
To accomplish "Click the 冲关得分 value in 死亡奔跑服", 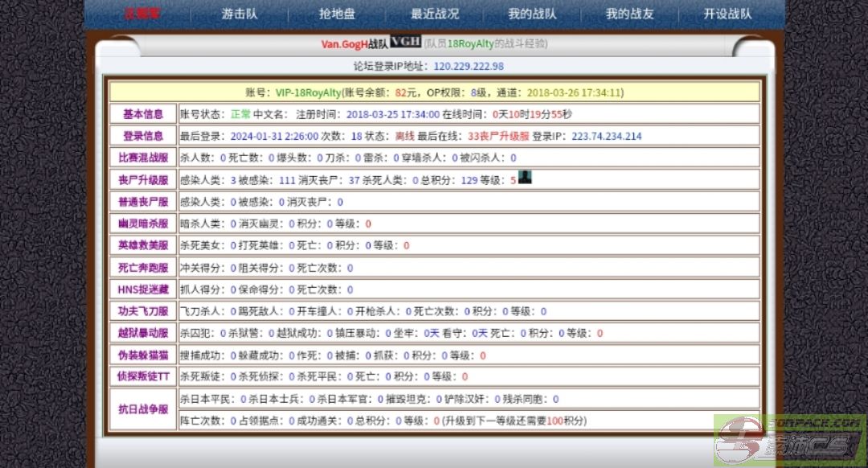I will (233, 268).
